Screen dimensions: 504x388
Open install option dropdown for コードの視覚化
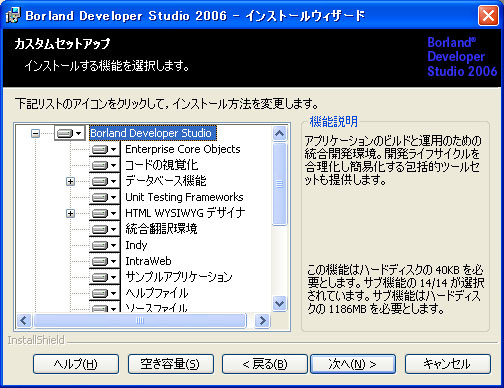(x=105, y=165)
